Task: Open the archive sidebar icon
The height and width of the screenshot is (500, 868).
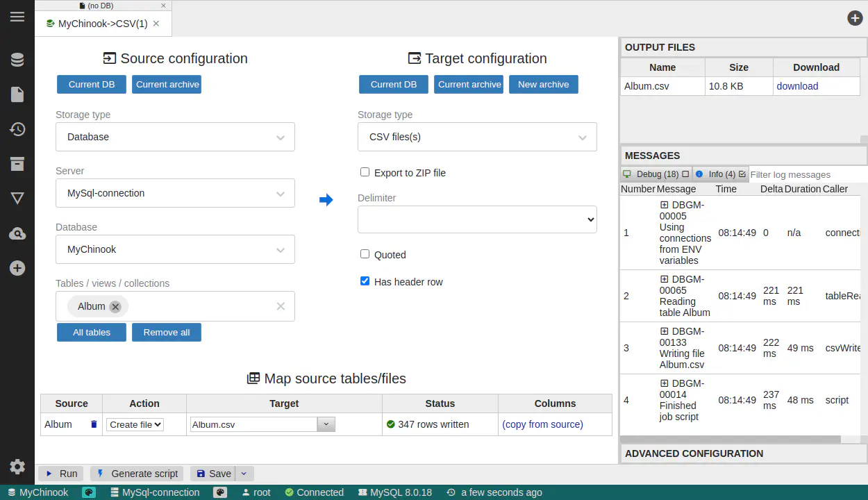Action: tap(17, 164)
